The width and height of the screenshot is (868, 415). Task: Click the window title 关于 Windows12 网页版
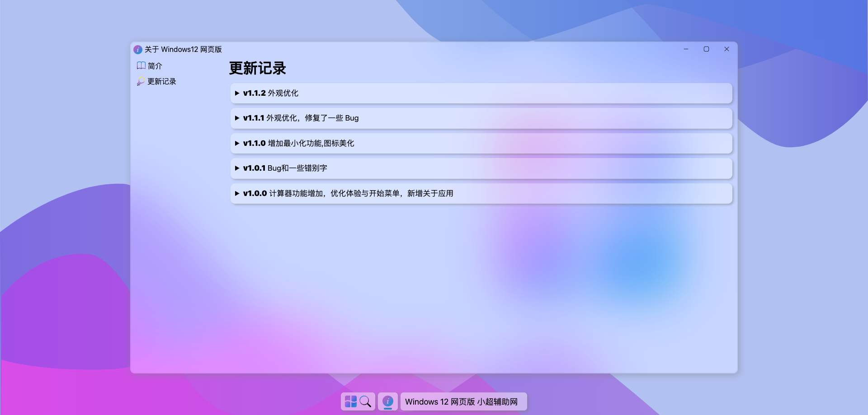point(183,49)
